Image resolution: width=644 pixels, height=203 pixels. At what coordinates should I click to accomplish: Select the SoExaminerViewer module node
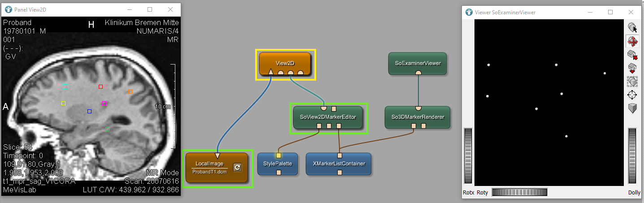click(418, 63)
